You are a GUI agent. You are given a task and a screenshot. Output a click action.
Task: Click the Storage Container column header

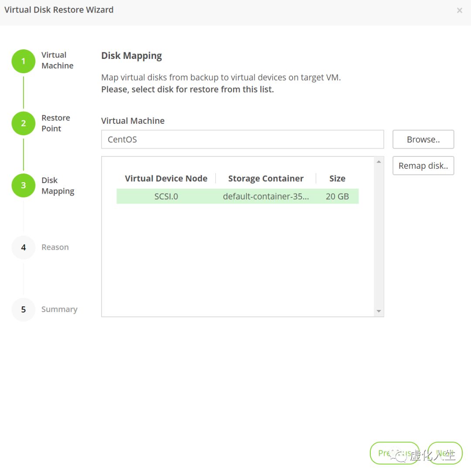click(x=266, y=178)
